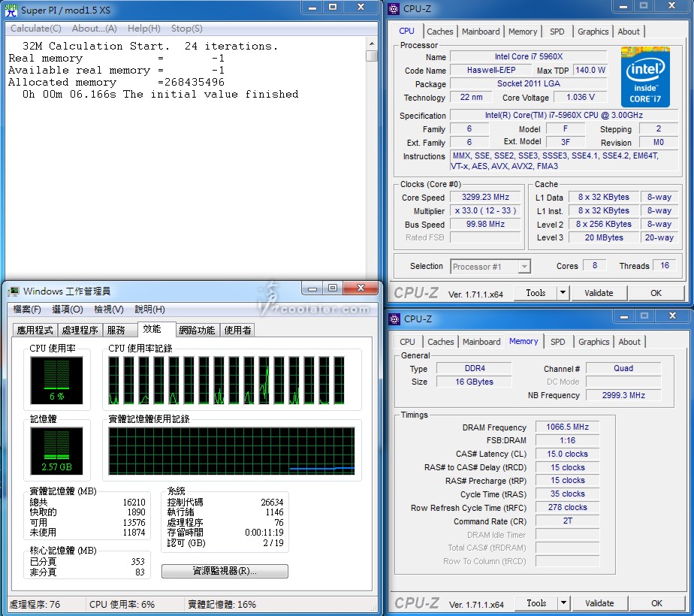Close the Super PI window

coord(361,7)
